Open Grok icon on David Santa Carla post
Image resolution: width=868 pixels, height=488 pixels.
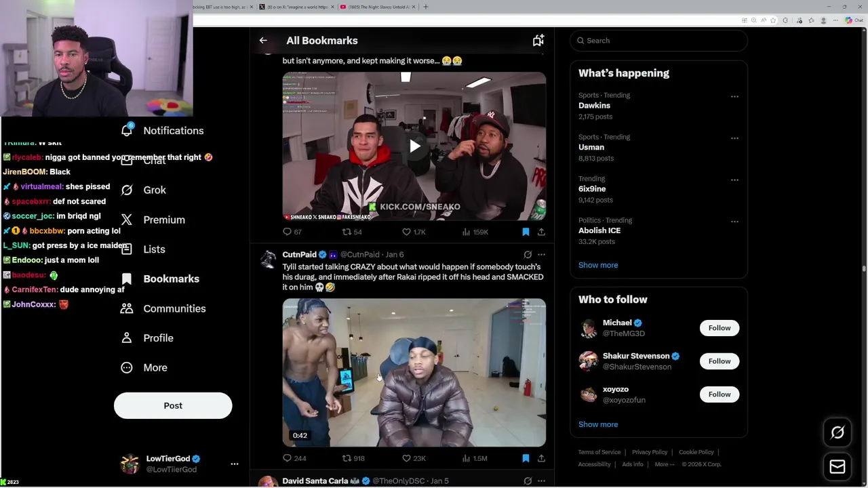click(528, 481)
